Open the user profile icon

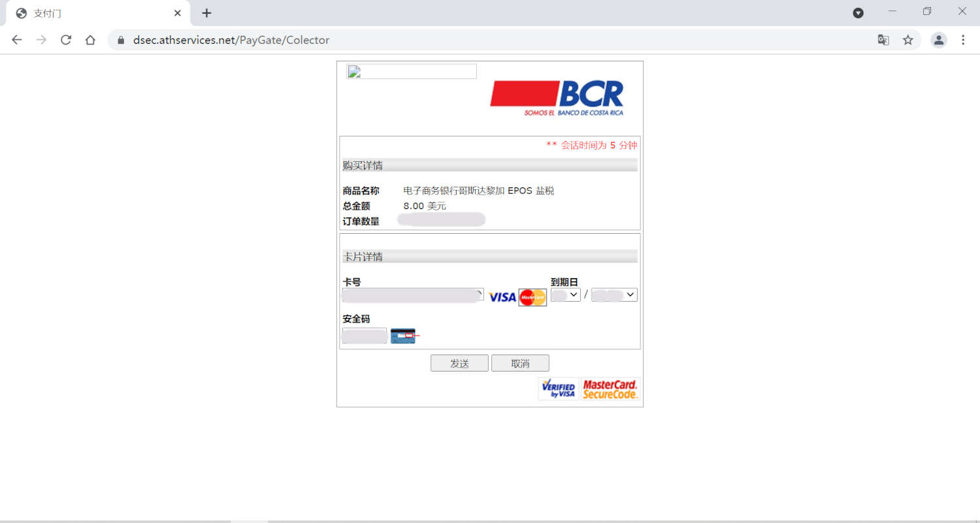pyautogui.click(x=938, y=40)
